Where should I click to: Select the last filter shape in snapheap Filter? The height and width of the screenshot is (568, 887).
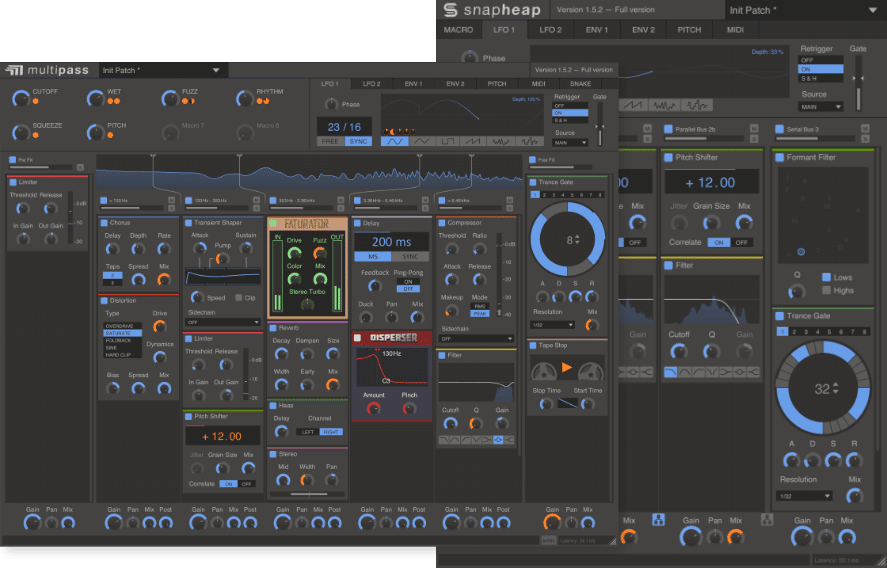[753, 372]
